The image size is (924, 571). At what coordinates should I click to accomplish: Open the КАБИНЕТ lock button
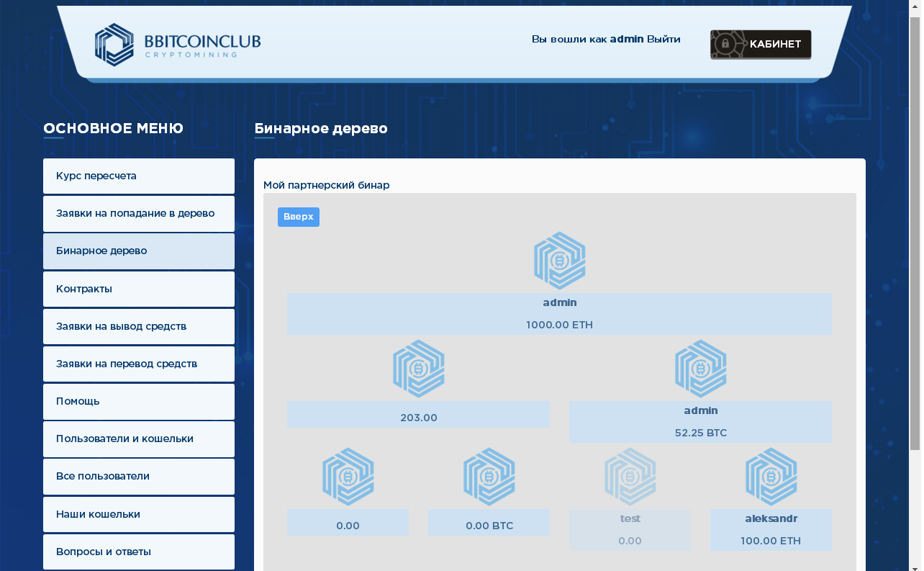coord(761,45)
